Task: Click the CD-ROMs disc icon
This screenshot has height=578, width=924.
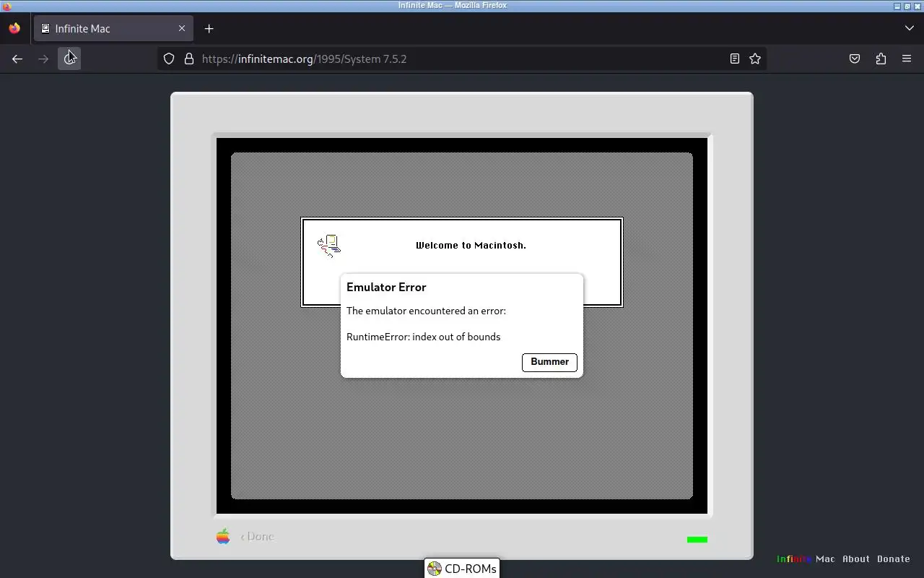Action: tap(434, 569)
